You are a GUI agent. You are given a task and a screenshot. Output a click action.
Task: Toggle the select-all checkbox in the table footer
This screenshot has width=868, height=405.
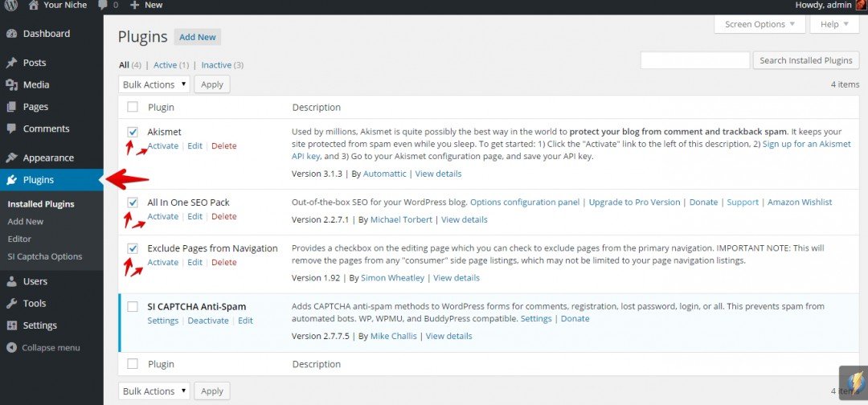[x=133, y=364]
